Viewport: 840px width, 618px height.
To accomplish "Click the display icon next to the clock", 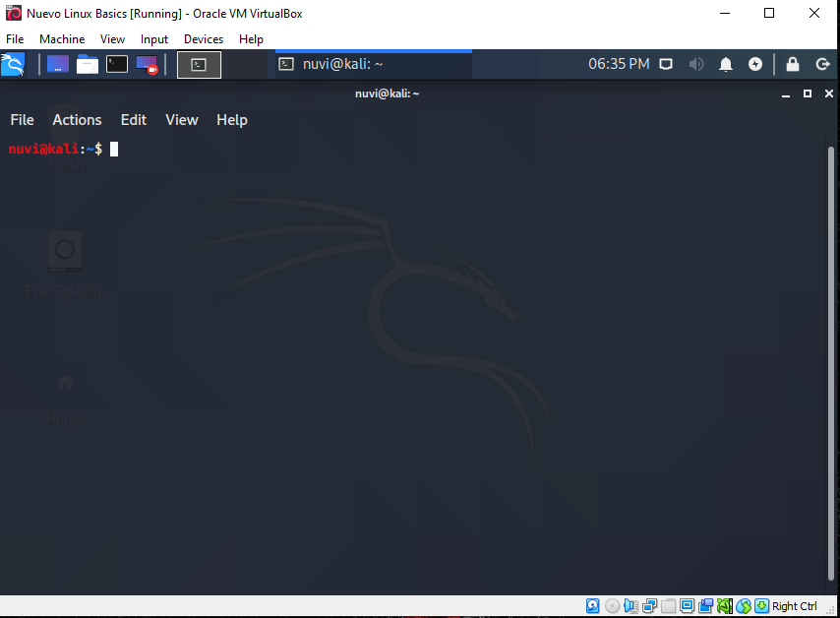I will pos(666,64).
